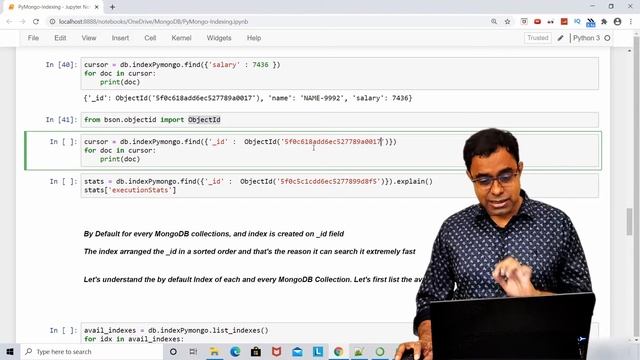Click the browser forward arrow

point(22,22)
